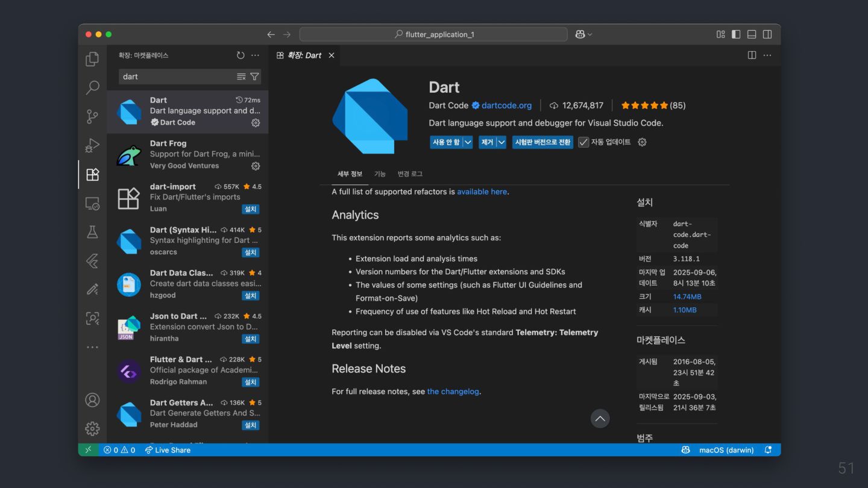
Task: Toggle the auto update checkbox
Action: point(583,142)
